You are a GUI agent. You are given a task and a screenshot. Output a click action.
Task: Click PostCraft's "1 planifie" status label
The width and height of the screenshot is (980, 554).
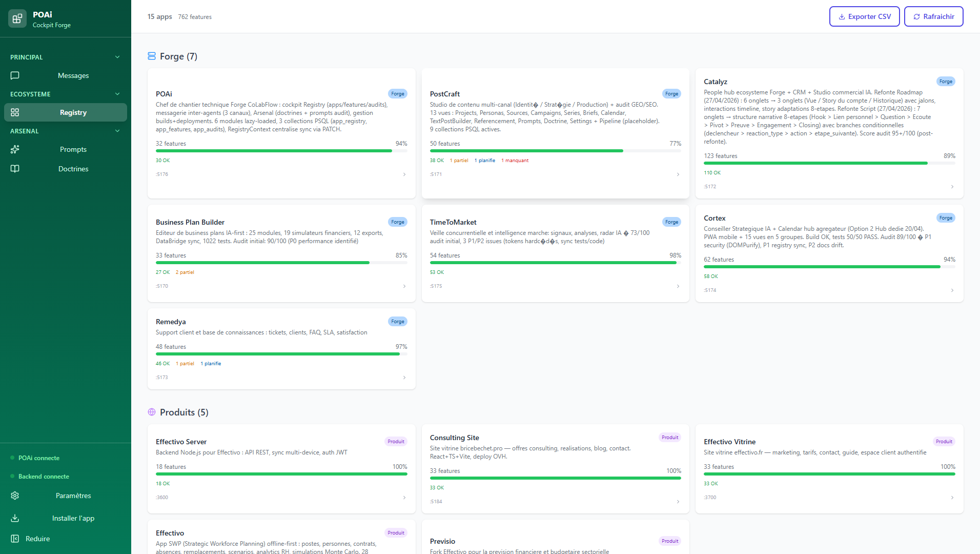pyautogui.click(x=485, y=161)
